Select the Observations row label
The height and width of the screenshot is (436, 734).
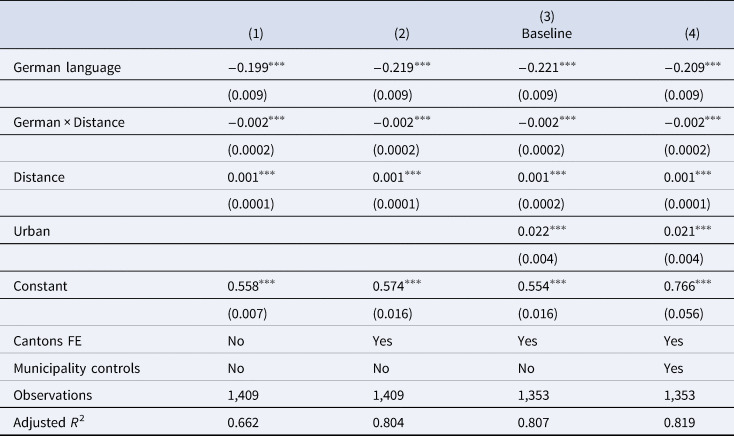click(x=52, y=395)
